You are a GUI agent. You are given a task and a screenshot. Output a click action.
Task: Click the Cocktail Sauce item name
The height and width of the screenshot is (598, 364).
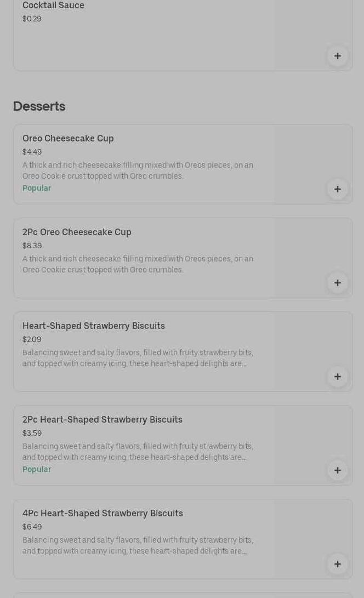click(53, 5)
